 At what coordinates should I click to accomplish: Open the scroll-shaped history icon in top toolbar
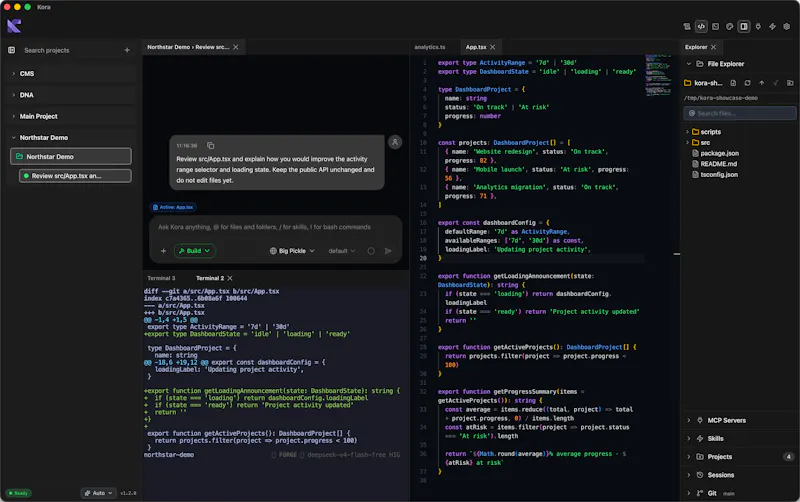point(687,27)
